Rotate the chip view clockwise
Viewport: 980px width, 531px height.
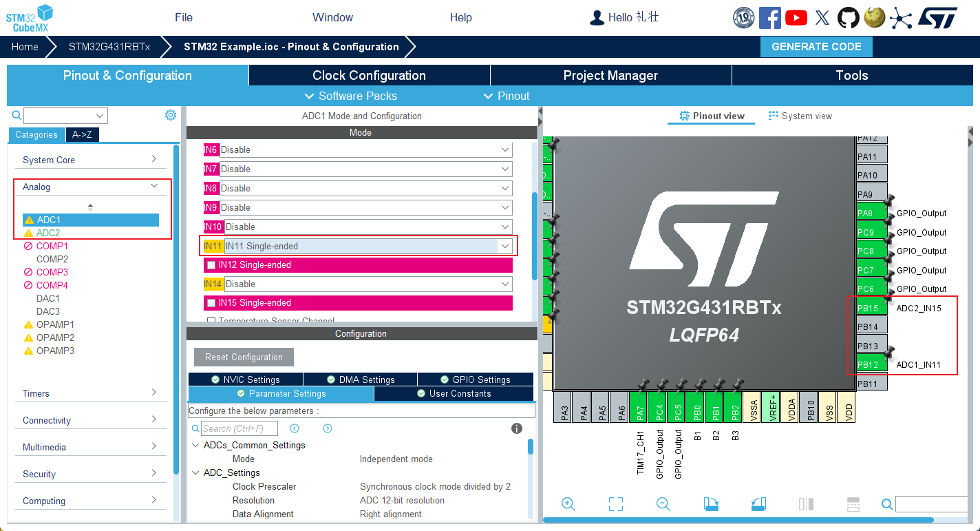pos(711,504)
